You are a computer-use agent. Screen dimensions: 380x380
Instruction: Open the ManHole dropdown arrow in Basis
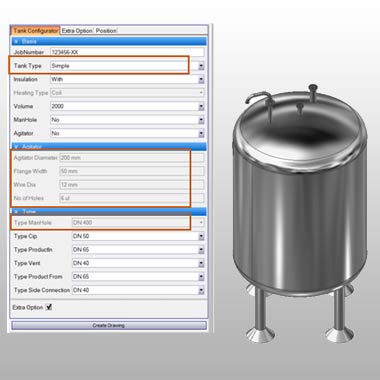tap(201, 120)
